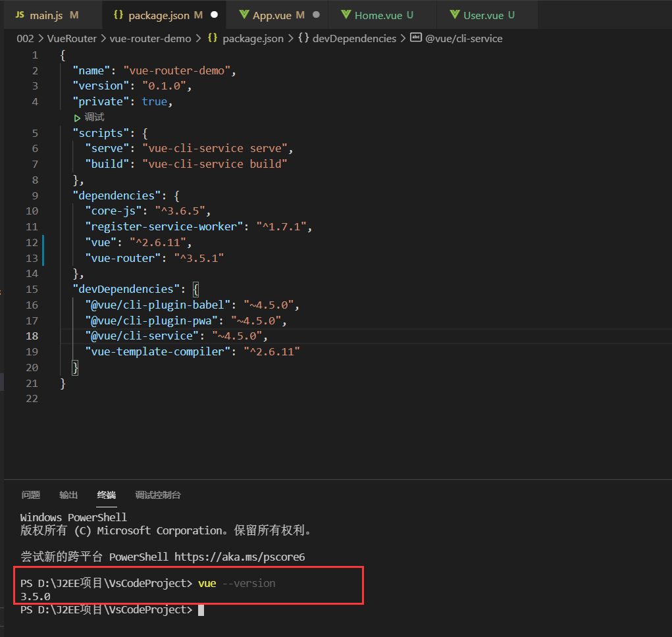
Task: Click the true value on private line
Action: click(x=154, y=101)
